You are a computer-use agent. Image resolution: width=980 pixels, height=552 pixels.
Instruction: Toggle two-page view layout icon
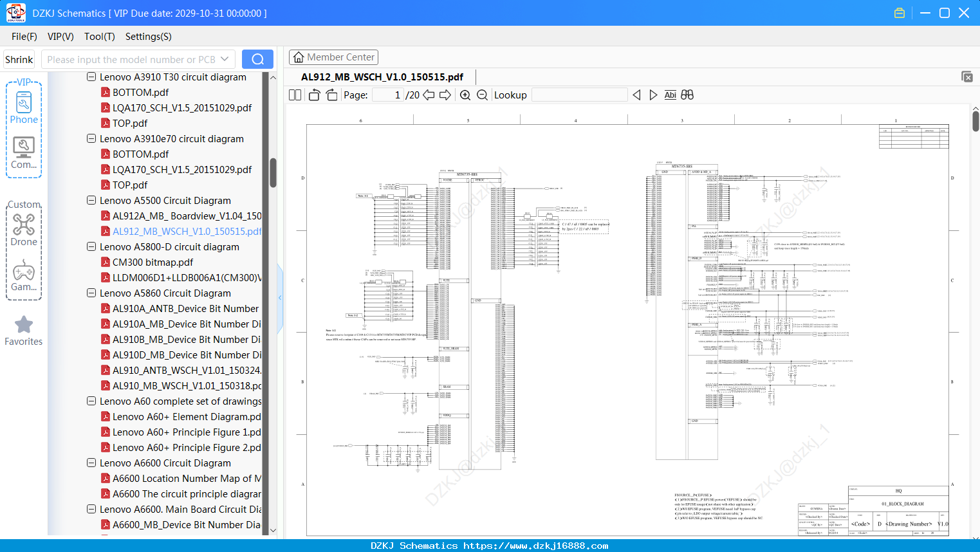pos(295,95)
